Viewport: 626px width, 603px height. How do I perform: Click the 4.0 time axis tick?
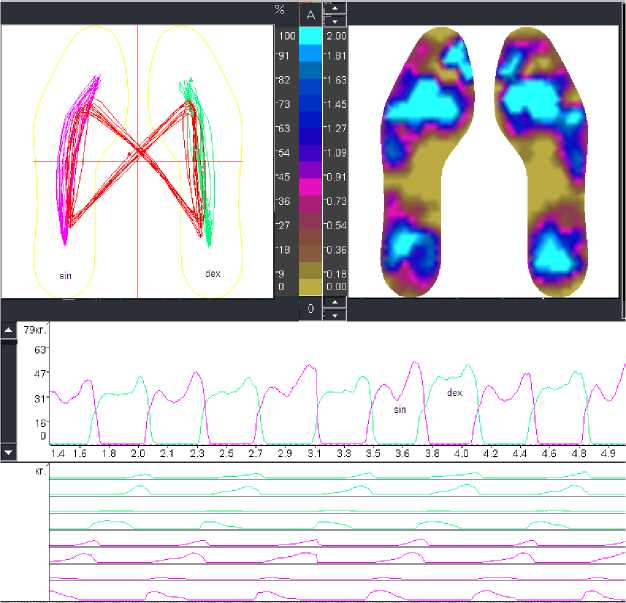point(461,454)
